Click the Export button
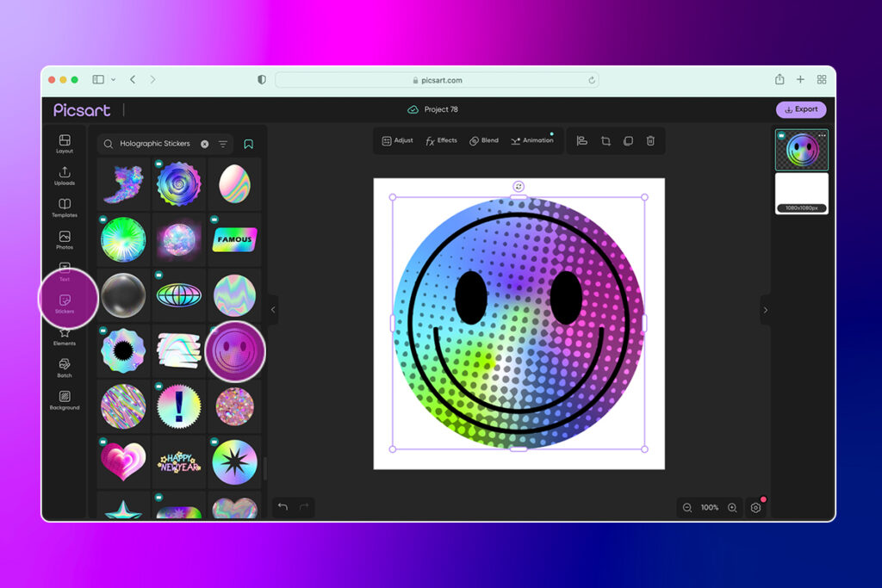This screenshot has height=588, width=882. tap(801, 109)
